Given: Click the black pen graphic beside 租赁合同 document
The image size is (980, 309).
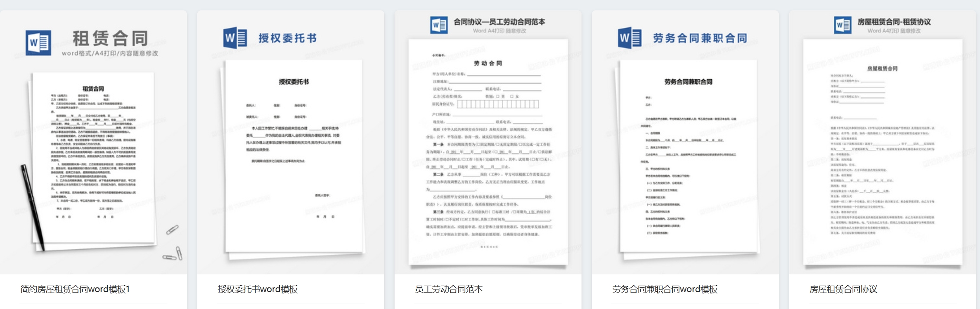Looking at the screenshot, I should 33,207.
